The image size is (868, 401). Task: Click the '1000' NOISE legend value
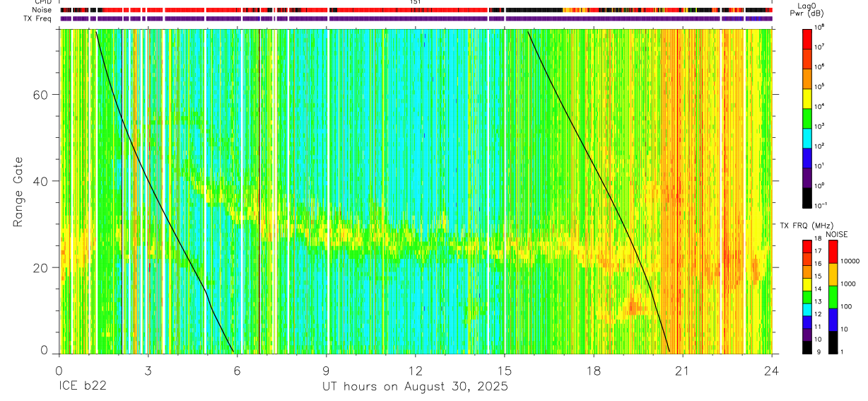point(848,284)
